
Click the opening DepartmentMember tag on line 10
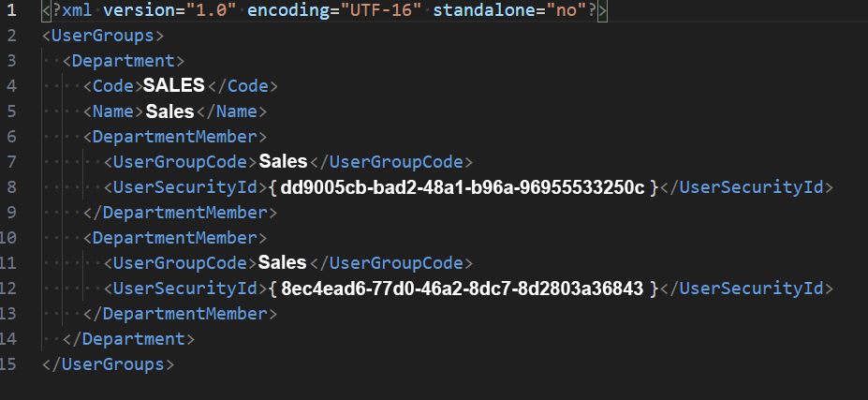[175, 237]
